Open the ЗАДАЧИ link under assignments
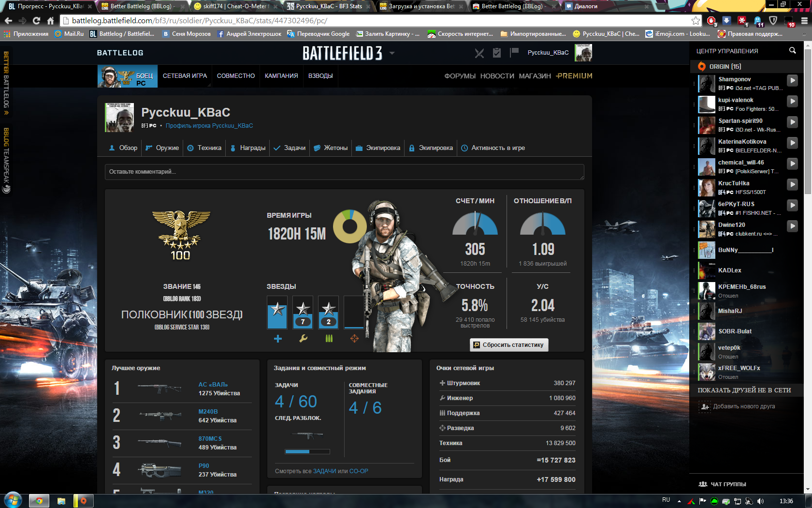The width and height of the screenshot is (812, 508). click(324, 471)
